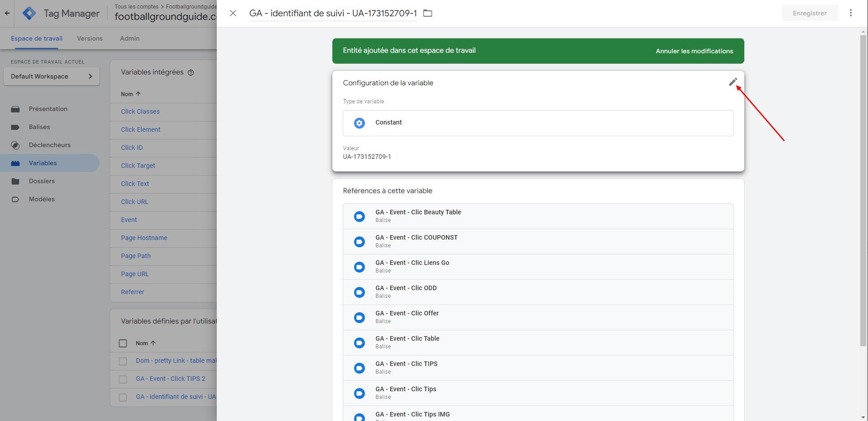Switch to the Versions tab
Screen dimensions: 868x421
[89, 38]
